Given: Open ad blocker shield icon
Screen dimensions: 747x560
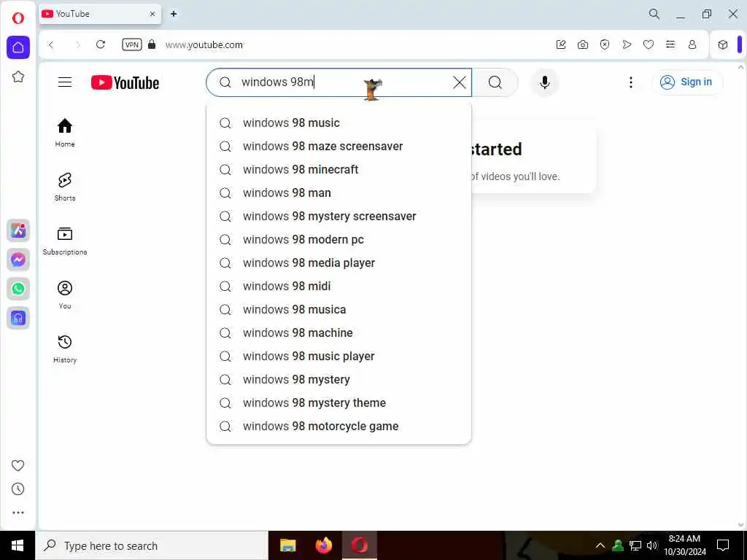Looking at the screenshot, I should (605, 44).
